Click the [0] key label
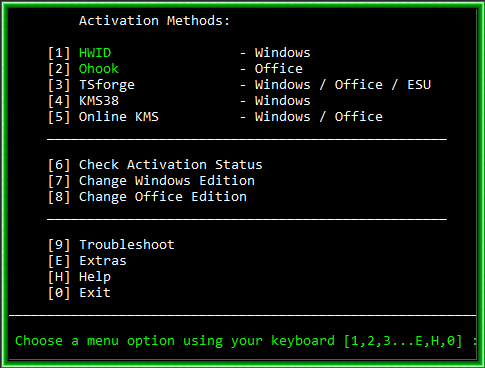This screenshot has width=485, height=368. point(59,293)
